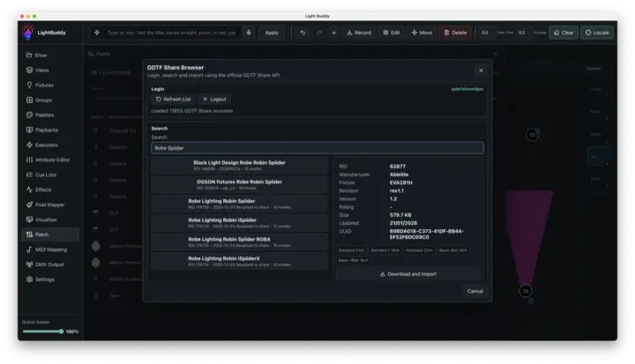The width and height of the screenshot is (635, 364).
Task: Click the MIDI Mapping note icon
Action: click(x=29, y=249)
